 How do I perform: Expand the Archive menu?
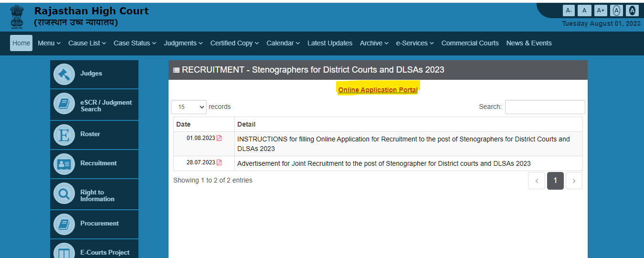point(374,43)
